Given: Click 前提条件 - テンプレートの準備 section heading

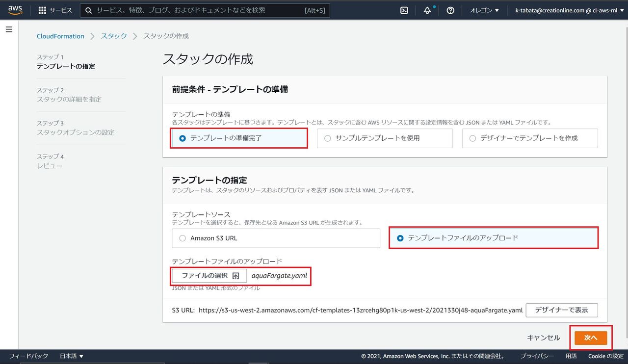Looking at the screenshot, I should tap(230, 89).
